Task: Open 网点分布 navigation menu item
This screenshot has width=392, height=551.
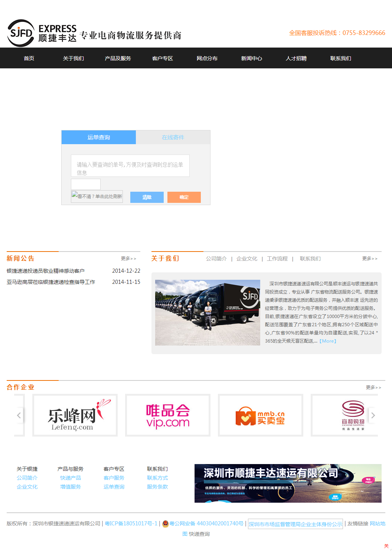Action: (x=207, y=58)
